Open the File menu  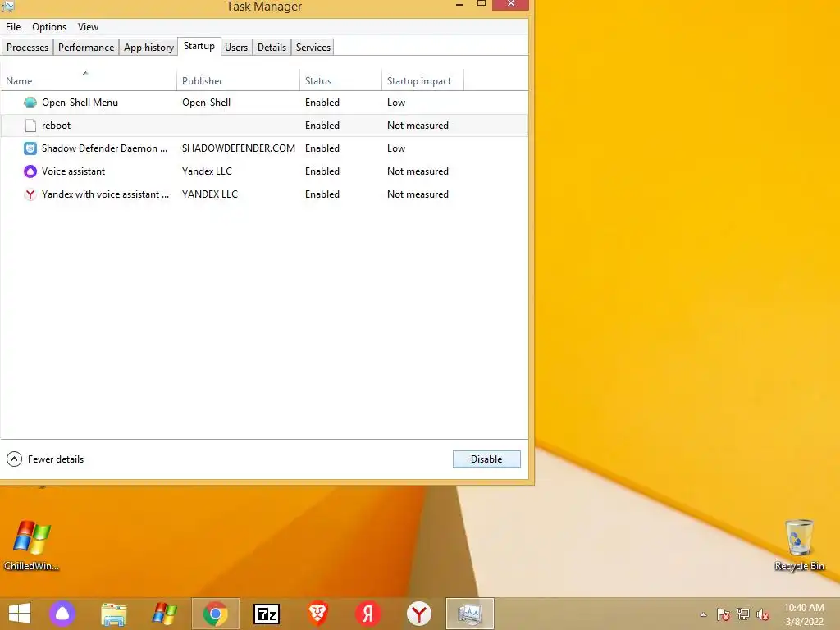click(13, 27)
